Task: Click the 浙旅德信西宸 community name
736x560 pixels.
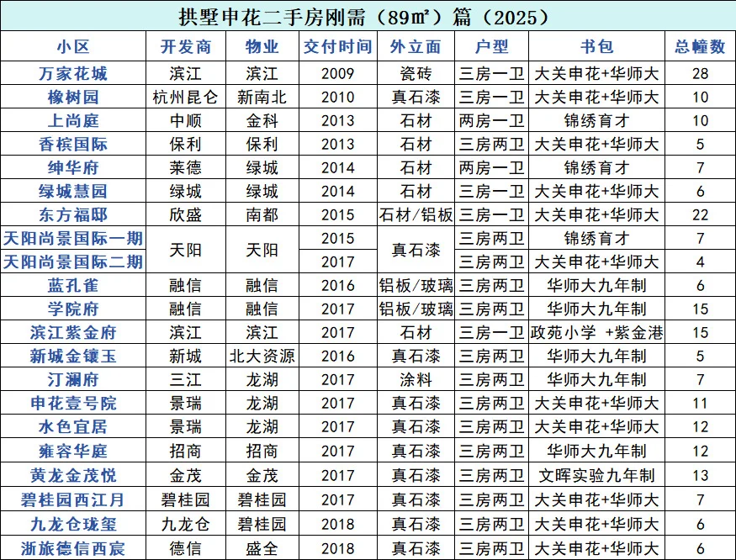Action: tap(73, 548)
